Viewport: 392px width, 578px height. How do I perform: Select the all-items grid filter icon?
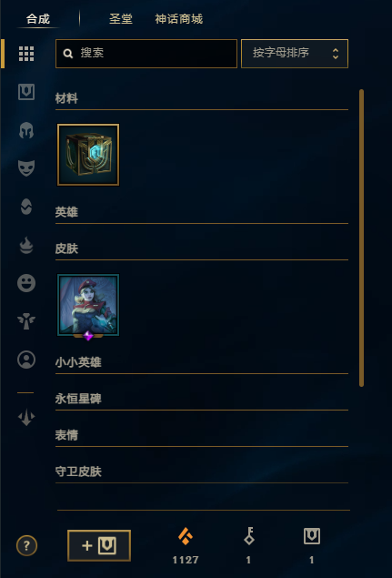tap(26, 54)
